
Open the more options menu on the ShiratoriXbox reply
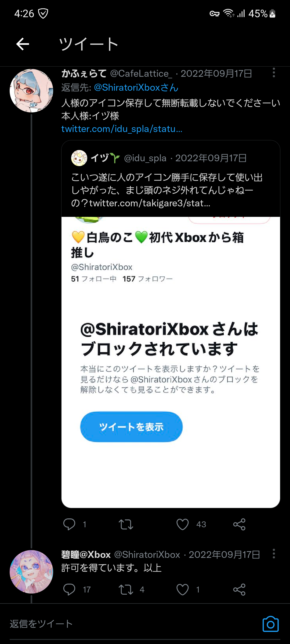pyautogui.click(x=274, y=554)
